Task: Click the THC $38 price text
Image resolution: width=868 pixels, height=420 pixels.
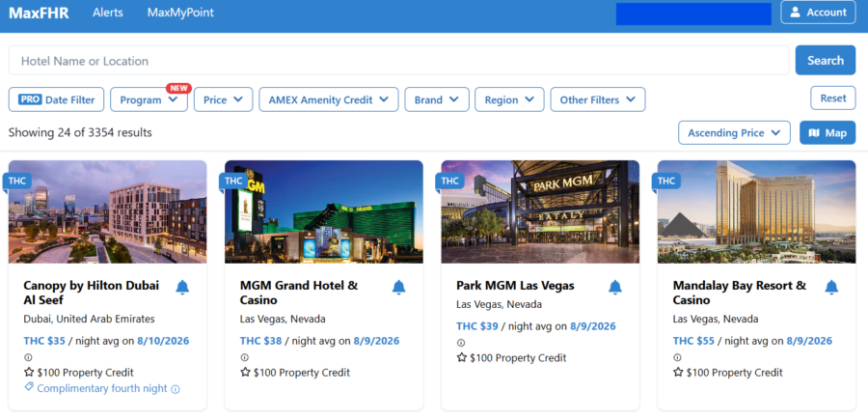Action: (x=260, y=341)
